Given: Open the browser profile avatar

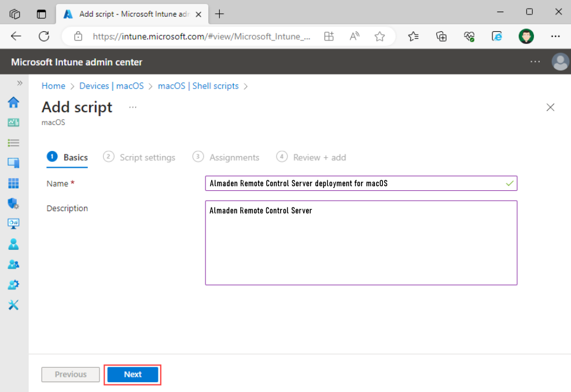Looking at the screenshot, I should tap(526, 36).
